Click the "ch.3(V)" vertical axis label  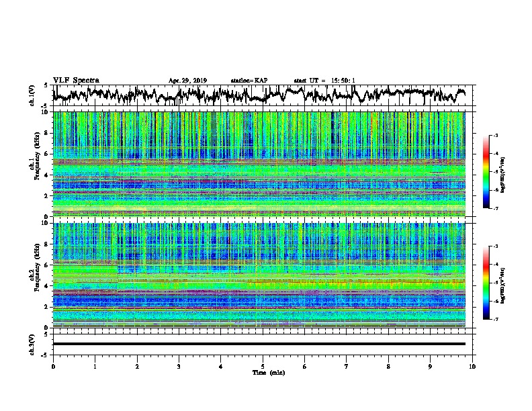[x=32, y=345]
